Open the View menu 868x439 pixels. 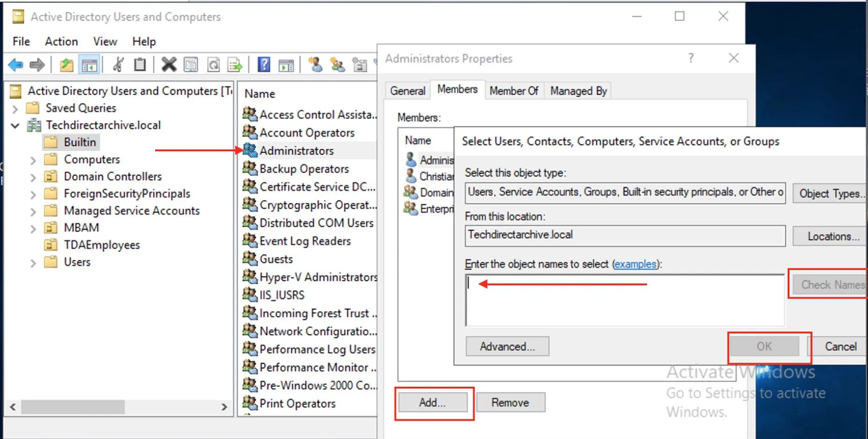[x=105, y=42]
